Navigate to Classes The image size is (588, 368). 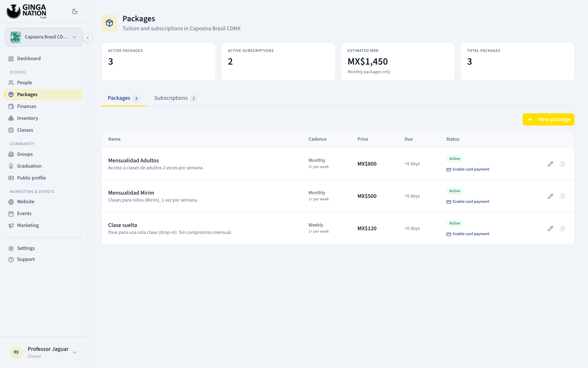pos(44,130)
